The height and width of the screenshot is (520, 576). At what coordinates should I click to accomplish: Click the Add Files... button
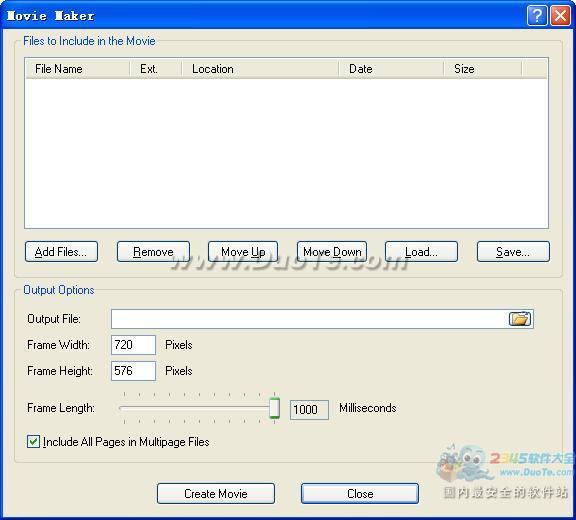[x=61, y=252]
